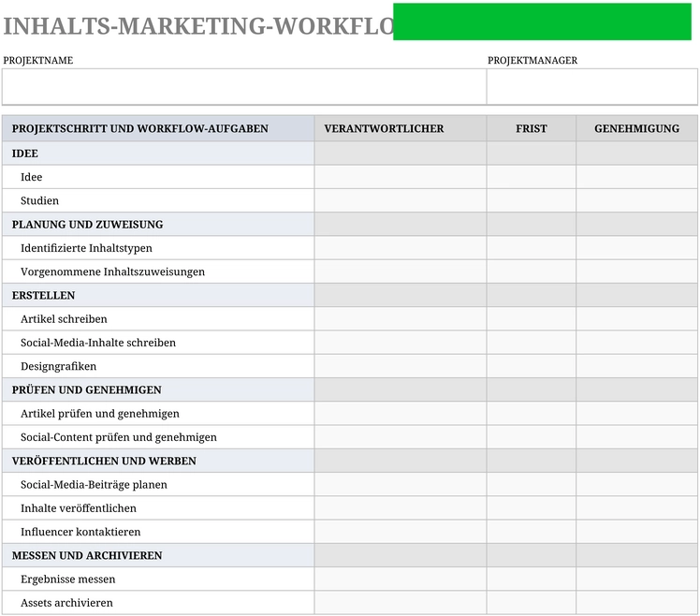Select the 'Frist' column header
This screenshot has width=700, height=616.
532,128
